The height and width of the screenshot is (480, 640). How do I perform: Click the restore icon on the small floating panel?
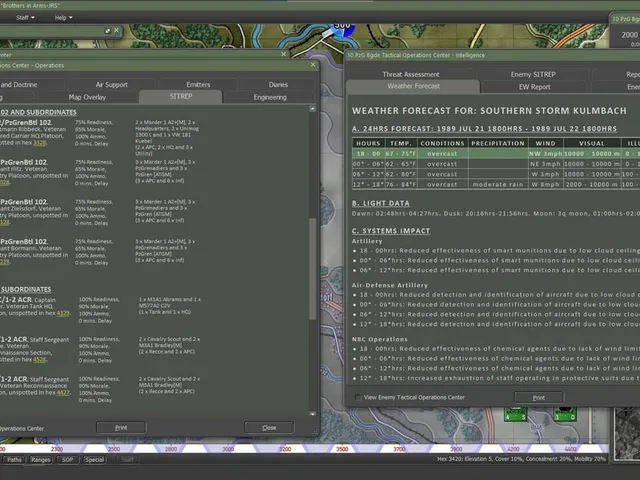click(x=108, y=31)
